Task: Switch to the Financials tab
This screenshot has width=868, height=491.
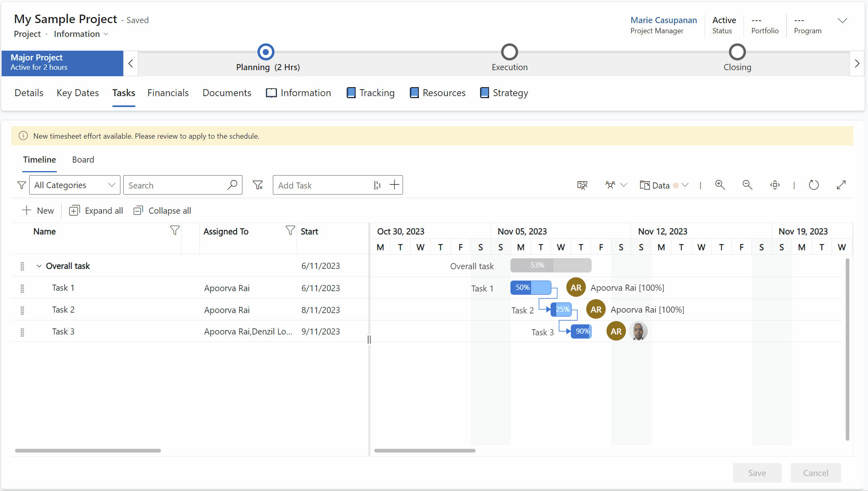Action: coord(168,93)
